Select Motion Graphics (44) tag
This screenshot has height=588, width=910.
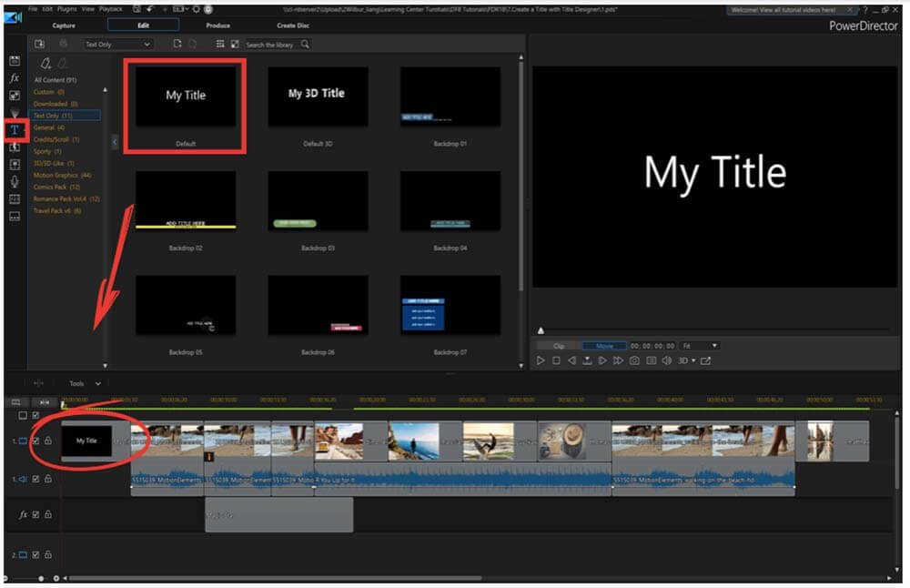tap(62, 176)
